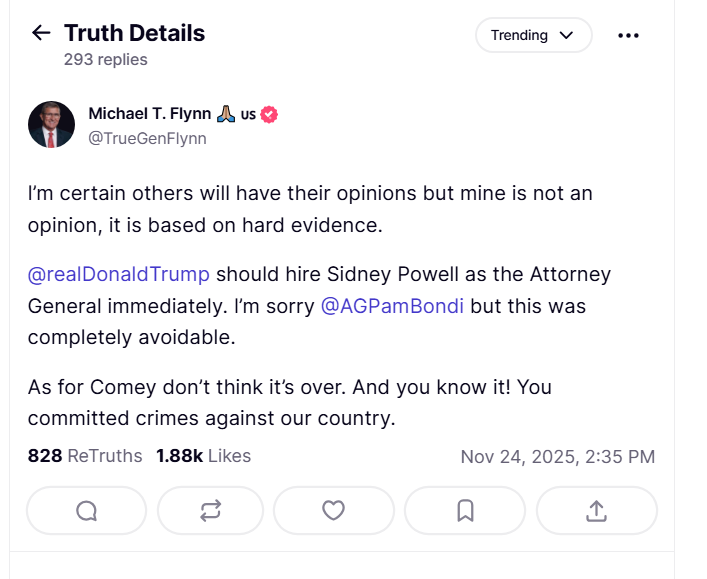The width and height of the screenshot is (707, 579).
Task: Like the post with the heart
Action: point(333,511)
